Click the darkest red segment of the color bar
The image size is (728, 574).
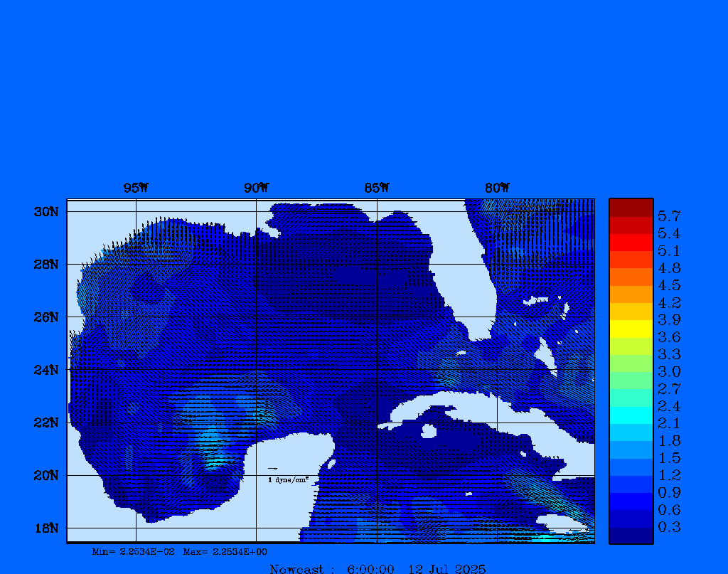click(x=631, y=207)
